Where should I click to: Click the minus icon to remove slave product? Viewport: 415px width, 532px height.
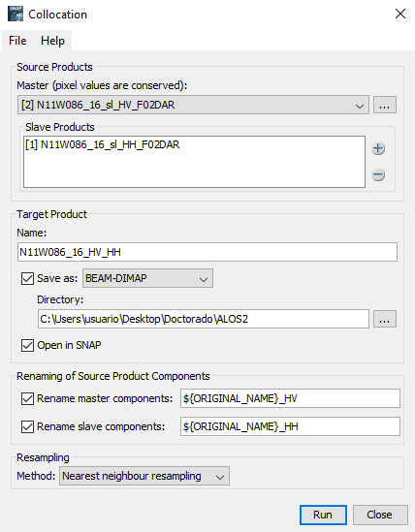coord(378,174)
